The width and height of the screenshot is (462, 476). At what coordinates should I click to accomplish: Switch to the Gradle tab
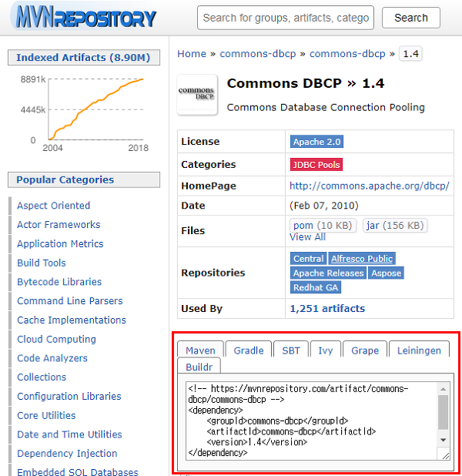click(249, 350)
